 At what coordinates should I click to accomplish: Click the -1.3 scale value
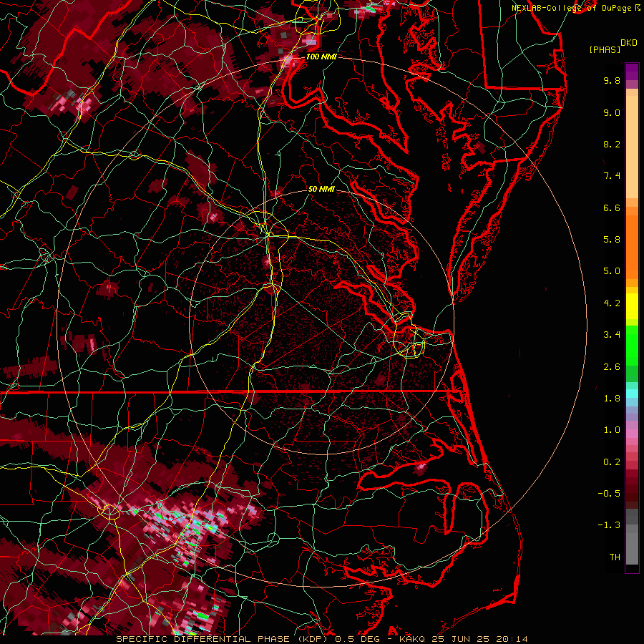click(x=609, y=525)
